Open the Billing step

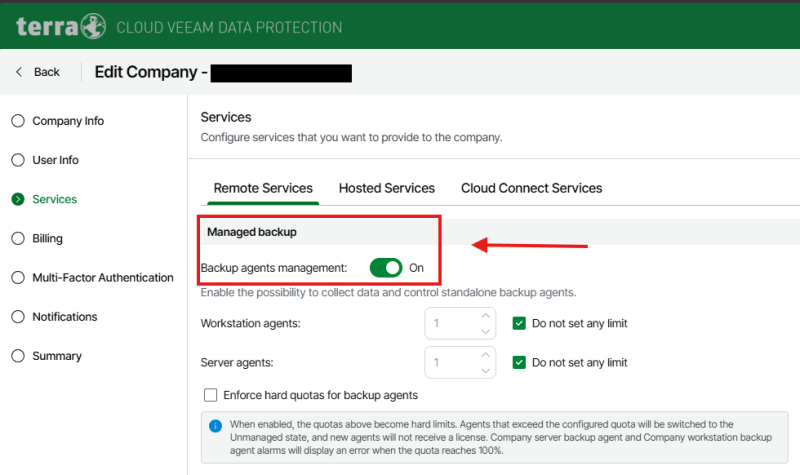tap(37, 238)
